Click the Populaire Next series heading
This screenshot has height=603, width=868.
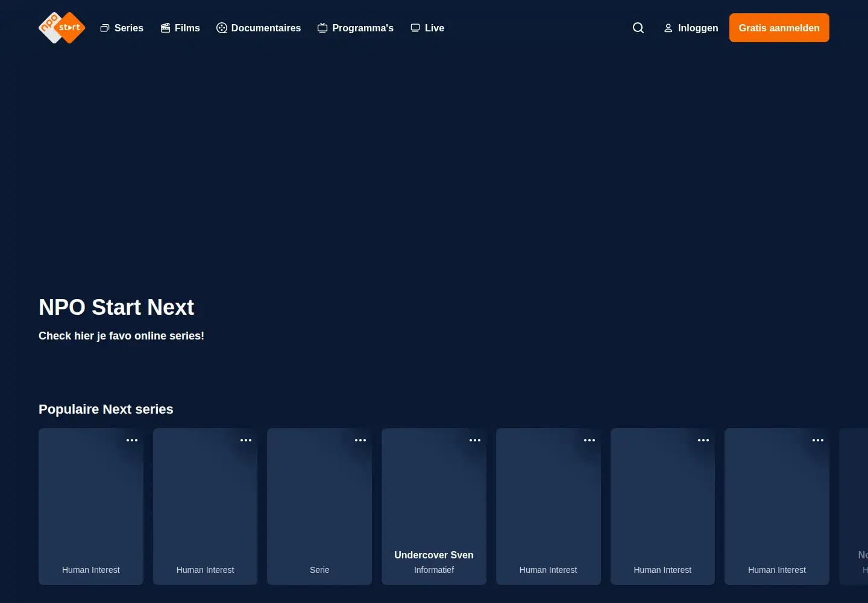pyautogui.click(x=106, y=409)
